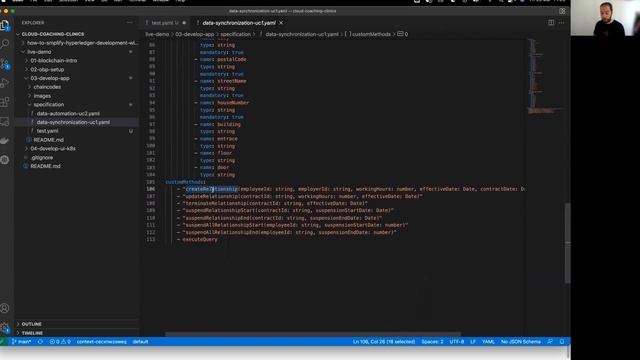
Task: Switch to the test.yaml tab
Action: (163, 23)
